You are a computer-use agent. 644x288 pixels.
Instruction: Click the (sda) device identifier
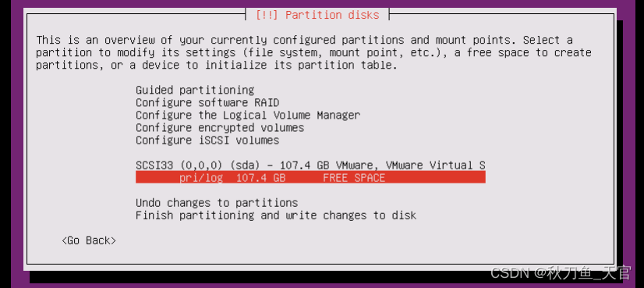[x=245, y=165]
